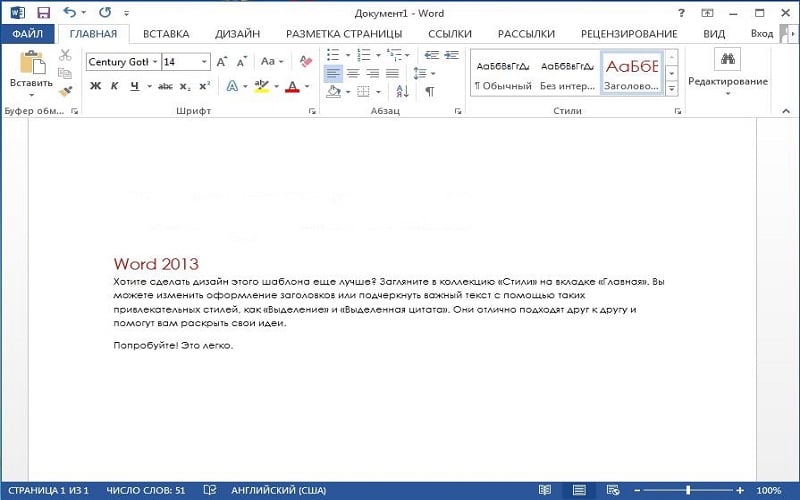This screenshot has height=500, width=800.
Task: Align text right
Action: click(372, 73)
